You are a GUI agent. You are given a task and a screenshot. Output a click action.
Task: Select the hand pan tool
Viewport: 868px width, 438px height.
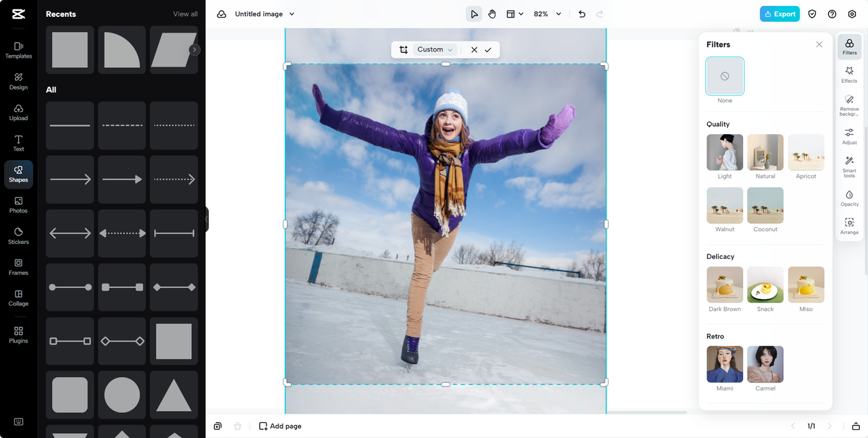492,14
